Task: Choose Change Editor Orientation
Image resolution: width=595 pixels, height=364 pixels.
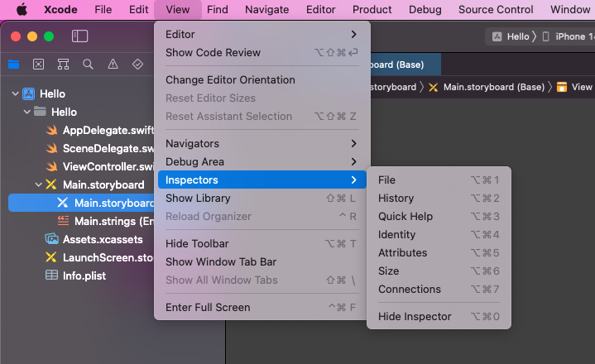Action: pyautogui.click(x=262, y=79)
